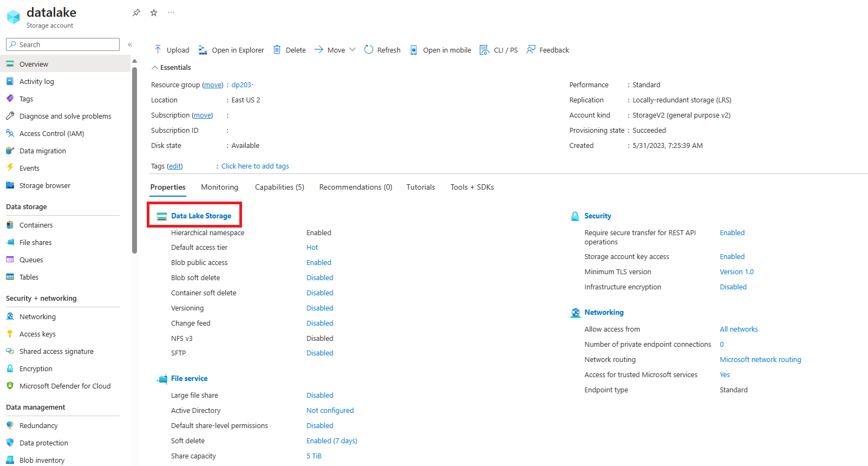The height and width of the screenshot is (466, 868).
Task: Click the Open in mobile phone icon
Action: (x=414, y=50)
